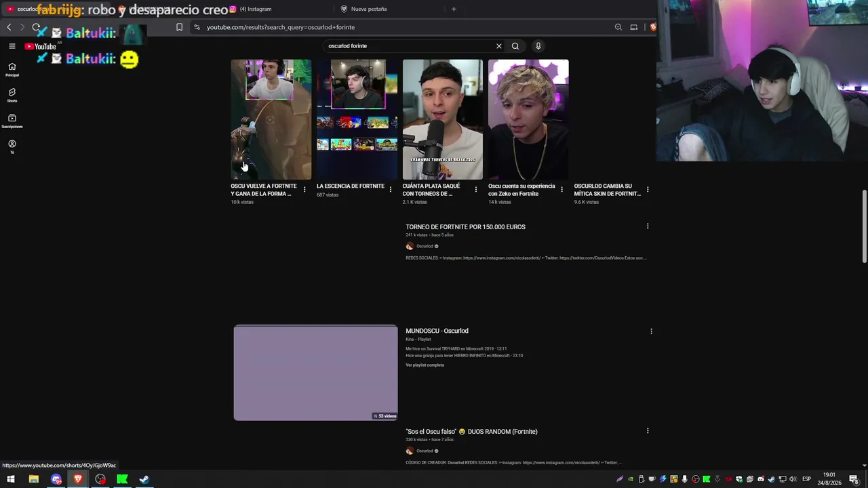Open the Windows Start menu
Image resolution: width=868 pixels, height=488 pixels.
click(x=11, y=479)
